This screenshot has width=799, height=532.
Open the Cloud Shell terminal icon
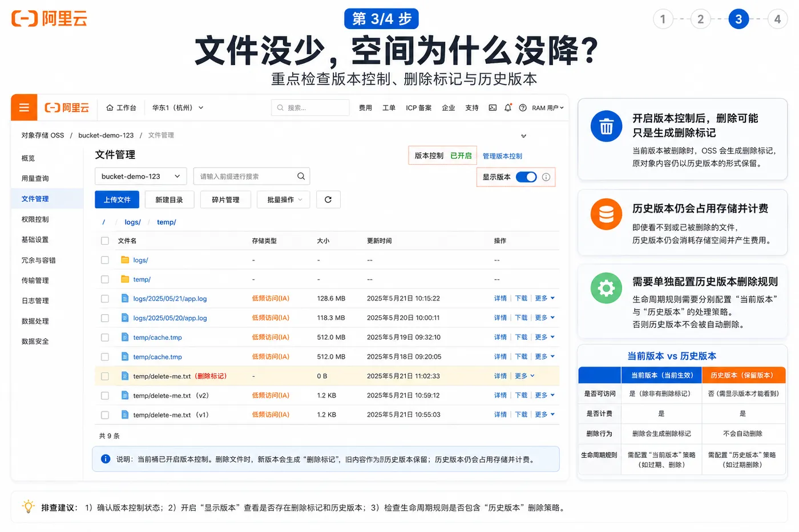click(x=493, y=108)
